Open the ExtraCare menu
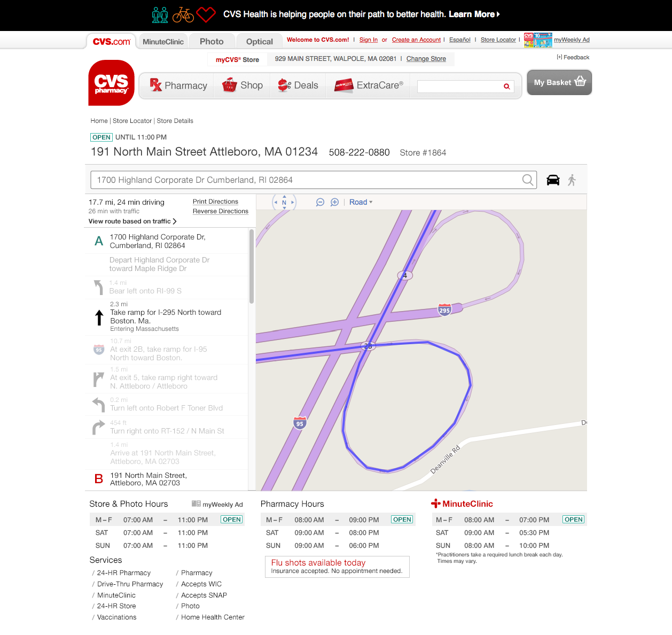 [x=369, y=86]
